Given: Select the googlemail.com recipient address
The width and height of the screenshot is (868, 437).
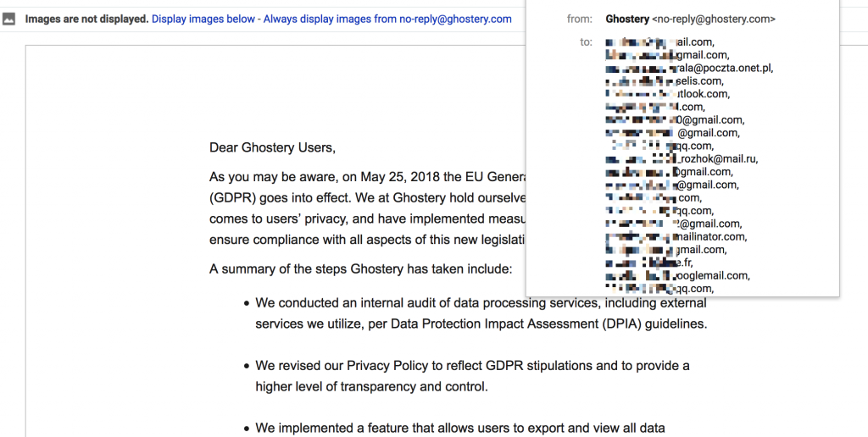Looking at the screenshot, I should [676, 275].
